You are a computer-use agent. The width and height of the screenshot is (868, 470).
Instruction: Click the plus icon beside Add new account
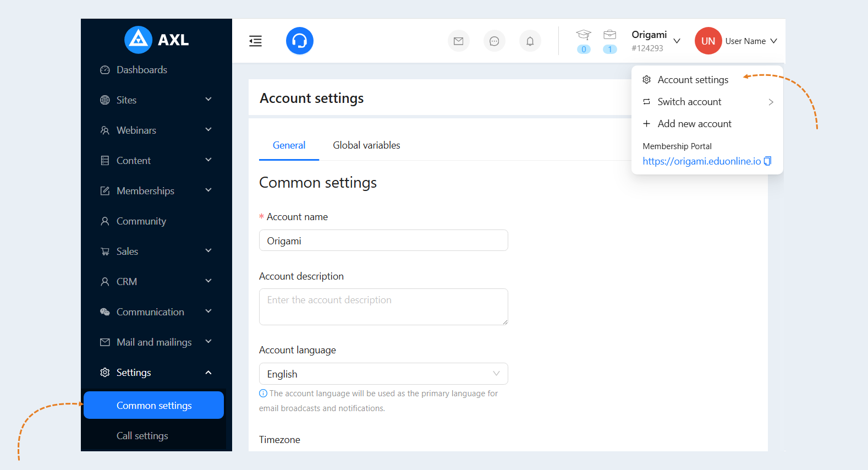(647, 124)
